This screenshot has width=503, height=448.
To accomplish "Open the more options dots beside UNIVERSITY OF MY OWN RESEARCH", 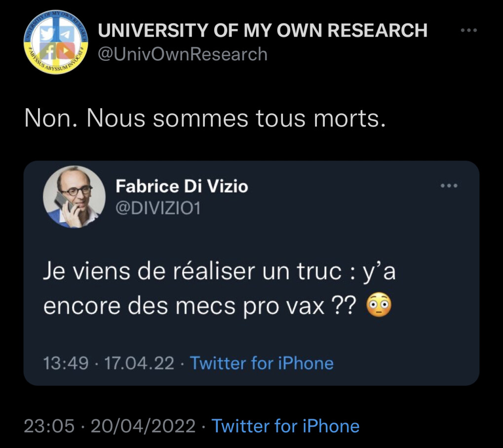I will 468,31.
